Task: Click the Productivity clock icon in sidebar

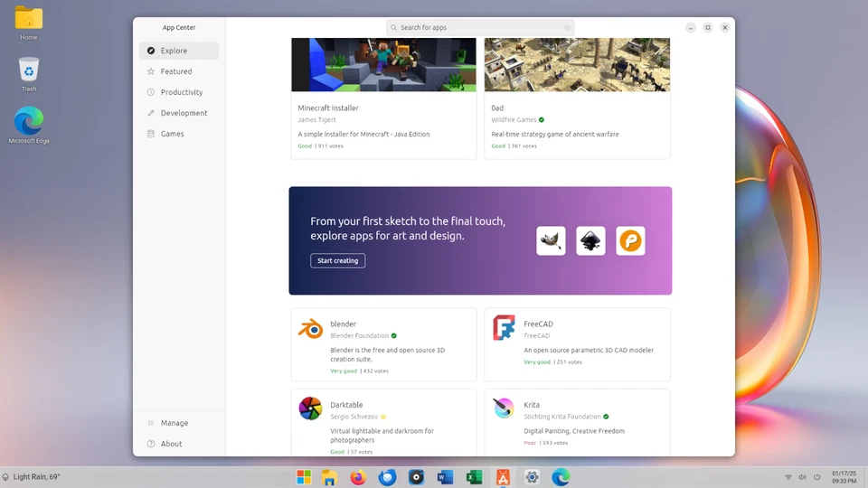Action: [x=151, y=92]
